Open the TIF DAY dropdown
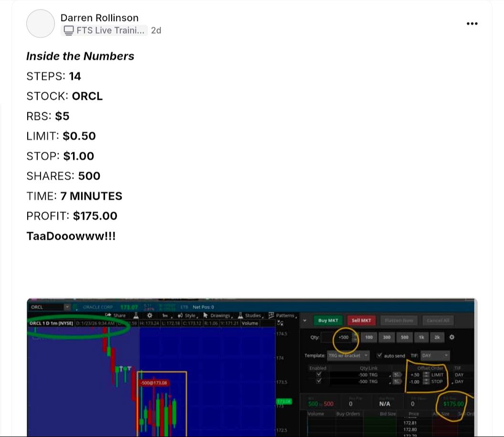This screenshot has height=437, width=504. click(x=435, y=355)
